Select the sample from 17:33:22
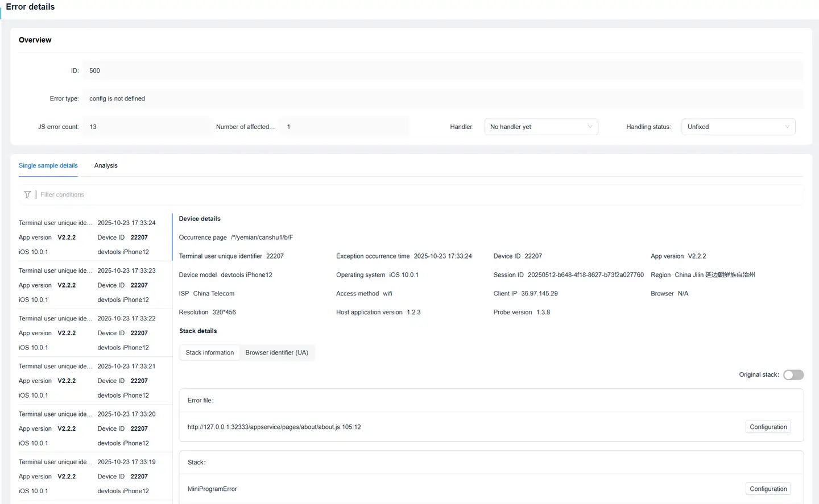This screenshot has width=819, height=504. click(91, 333)
